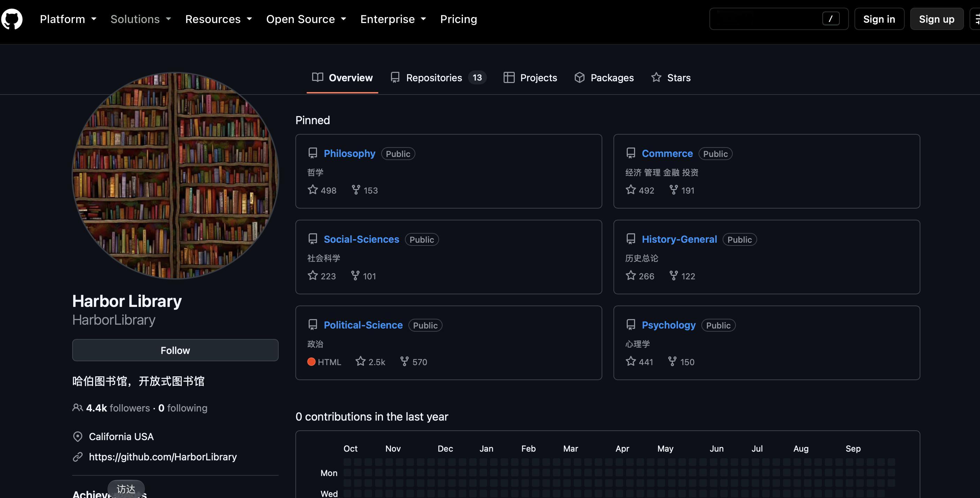Focus the search input field
Image resolution: width=980 pixels, height=498 pixels.
[x=779, y=18]
